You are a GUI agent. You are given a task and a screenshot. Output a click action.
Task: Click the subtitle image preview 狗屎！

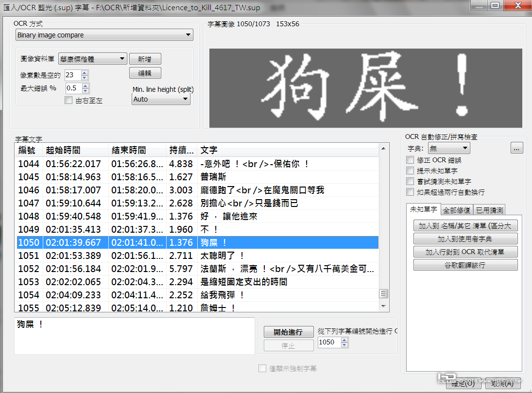365,88
